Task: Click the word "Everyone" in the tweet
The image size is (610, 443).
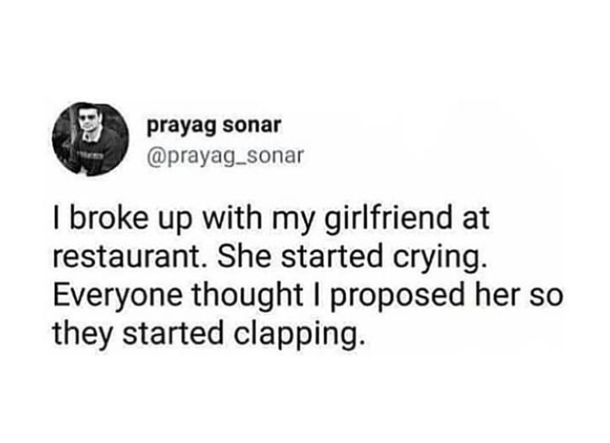Action: (x=117, y=297)
